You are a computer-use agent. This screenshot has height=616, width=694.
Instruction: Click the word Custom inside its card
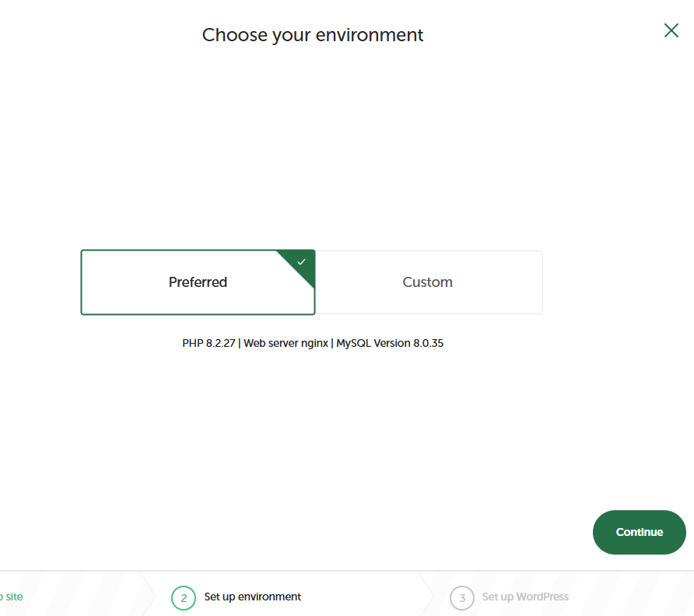[428, 282]
